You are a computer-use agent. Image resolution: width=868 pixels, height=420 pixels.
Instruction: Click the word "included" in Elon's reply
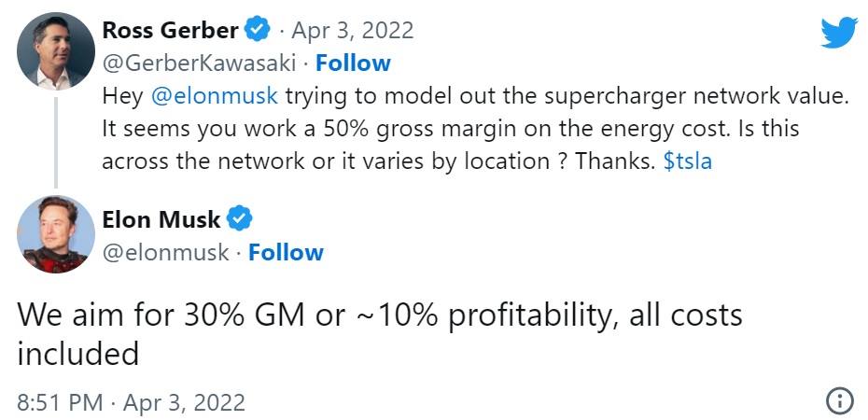pos(78,354)
